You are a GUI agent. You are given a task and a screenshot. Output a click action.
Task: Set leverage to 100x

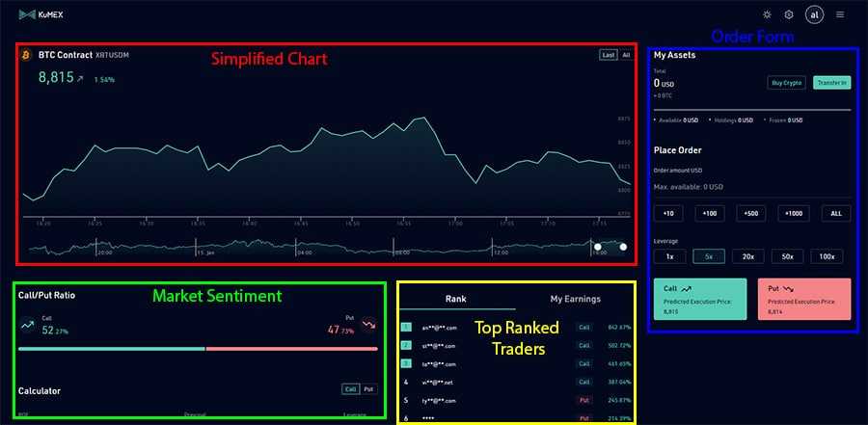(827, 256)
